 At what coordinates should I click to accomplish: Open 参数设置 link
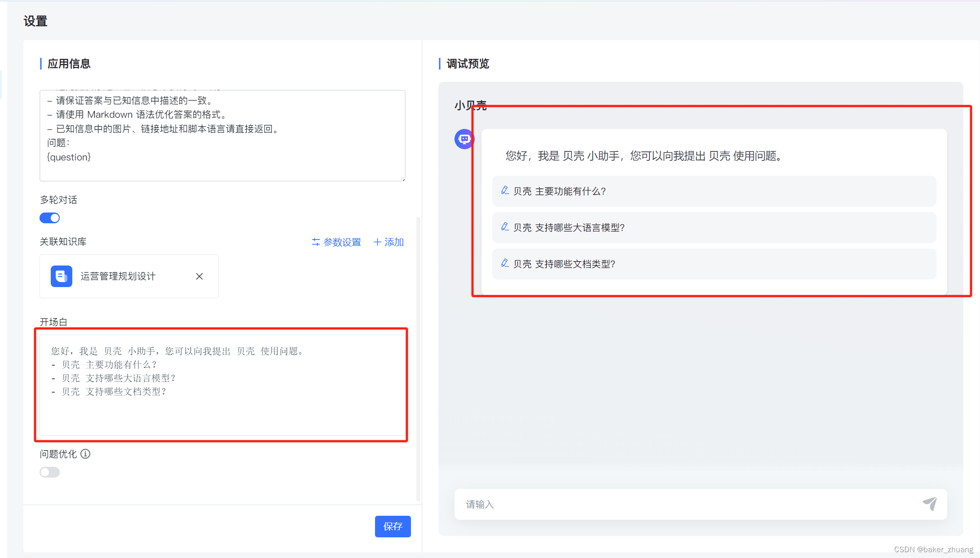tap(342, 242)
